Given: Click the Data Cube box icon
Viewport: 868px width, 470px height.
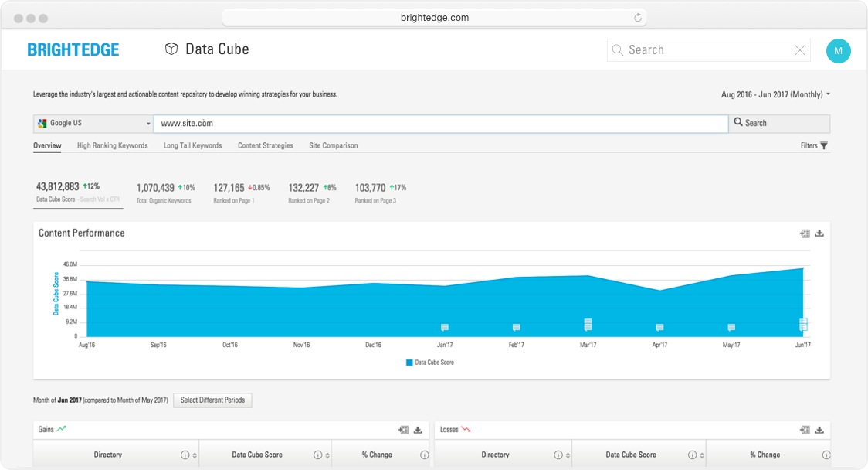Looking at the screenshot, I should (171, 49).
